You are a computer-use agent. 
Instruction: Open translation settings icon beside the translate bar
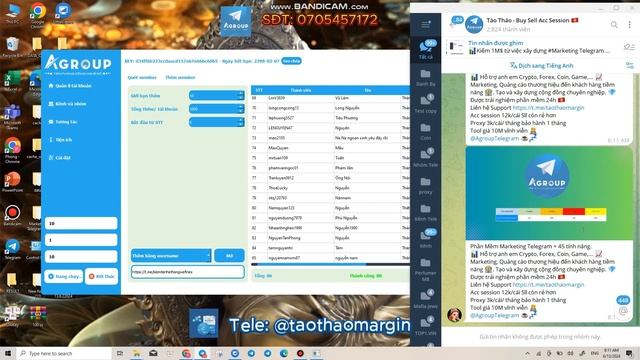click(629, 65)
